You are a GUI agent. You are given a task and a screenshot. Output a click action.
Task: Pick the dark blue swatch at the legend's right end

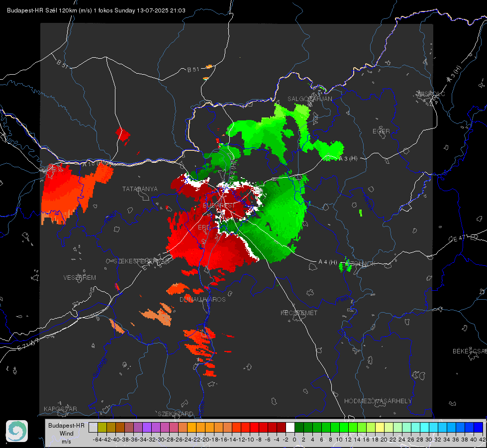479,427
